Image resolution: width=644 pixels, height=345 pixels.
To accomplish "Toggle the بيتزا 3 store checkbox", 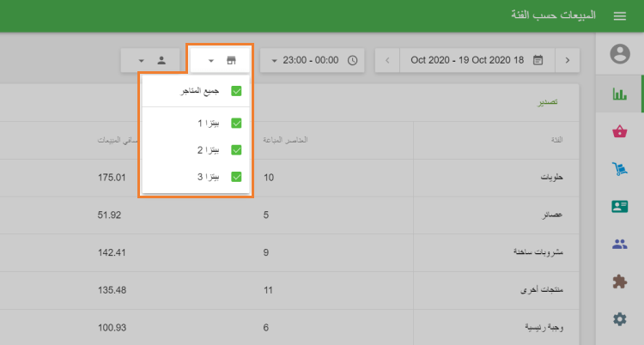I will (236, 177).
